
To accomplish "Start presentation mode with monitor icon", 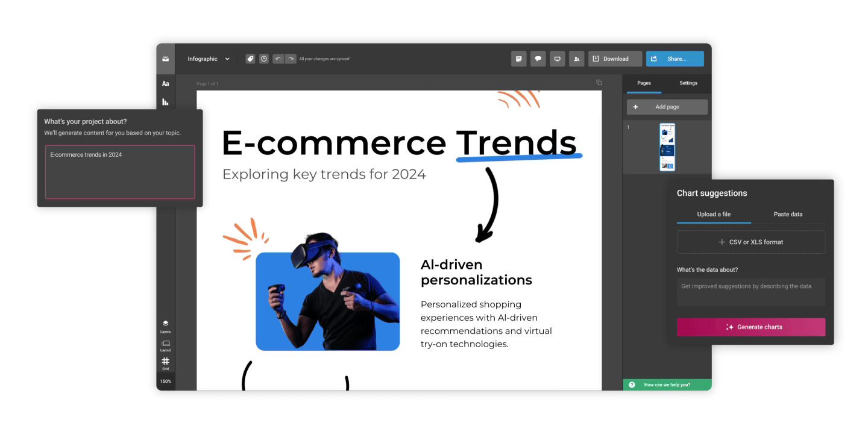I will point(558,59).
